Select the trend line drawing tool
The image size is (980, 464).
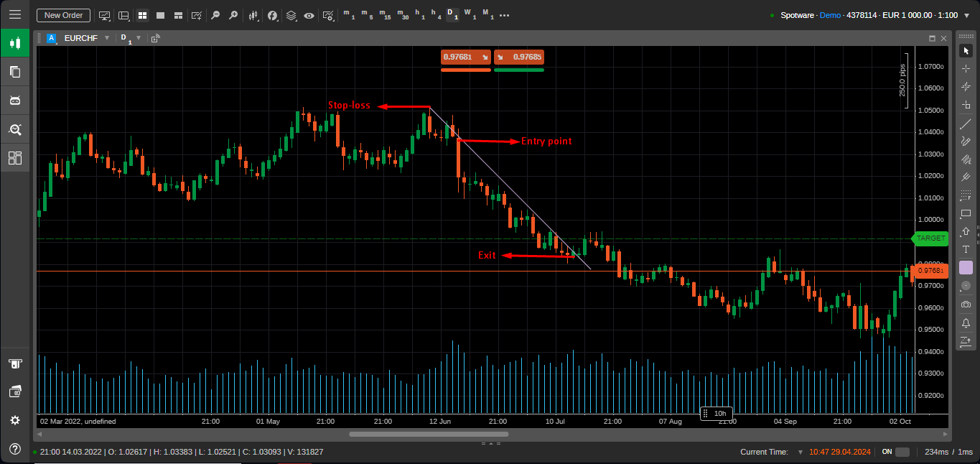tap(966, 124)
